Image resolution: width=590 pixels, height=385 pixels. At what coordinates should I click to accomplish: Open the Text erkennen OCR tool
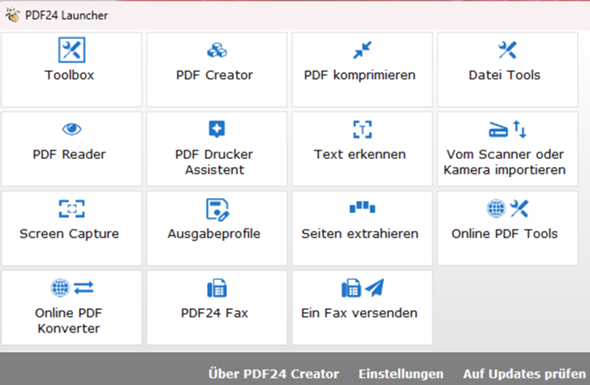pos(362,149)
